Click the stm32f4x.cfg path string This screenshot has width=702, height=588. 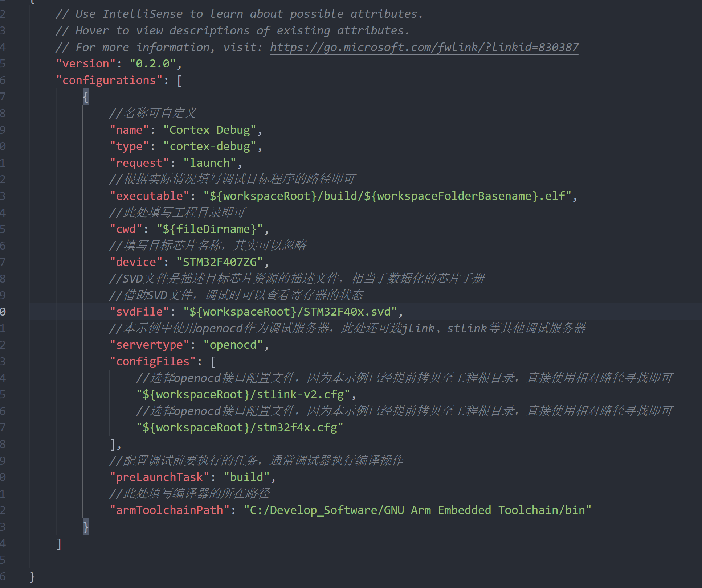(x=240, y=428)
